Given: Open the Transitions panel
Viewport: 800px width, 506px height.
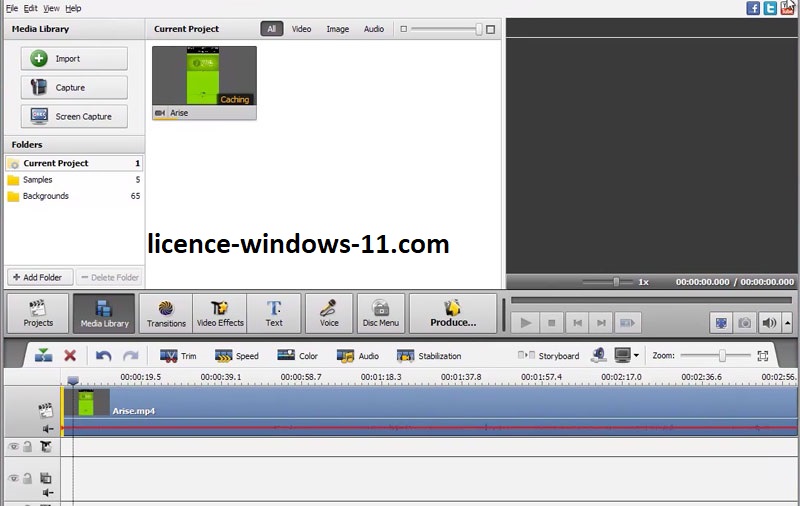Looking at the screenshot, I should [166, 313].
